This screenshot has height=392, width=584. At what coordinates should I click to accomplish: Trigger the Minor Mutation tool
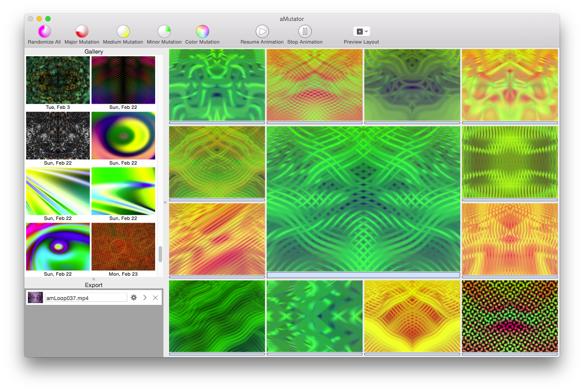(x=164, y=31)
